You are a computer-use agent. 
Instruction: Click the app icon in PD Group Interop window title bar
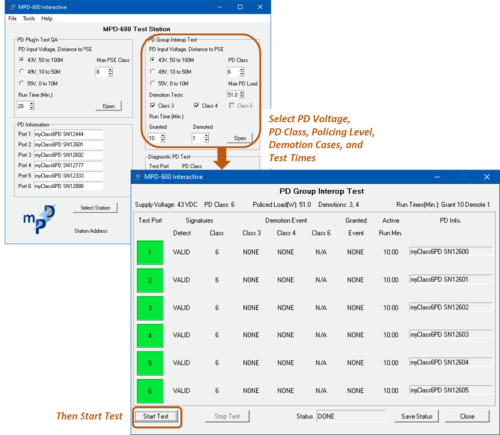click(137, 177)
